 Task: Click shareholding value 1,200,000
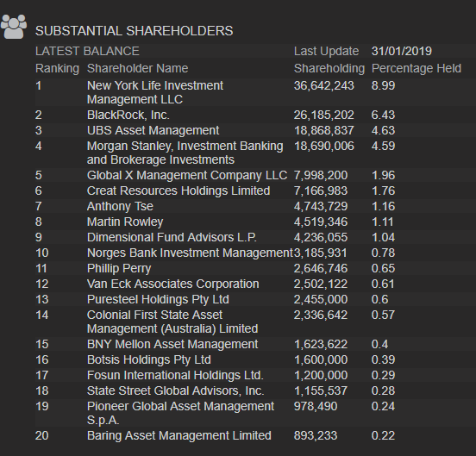[x=321, y=376]
